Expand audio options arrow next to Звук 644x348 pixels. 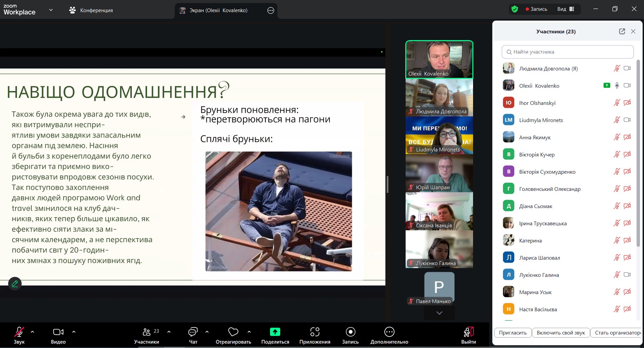tap(32, 332)
